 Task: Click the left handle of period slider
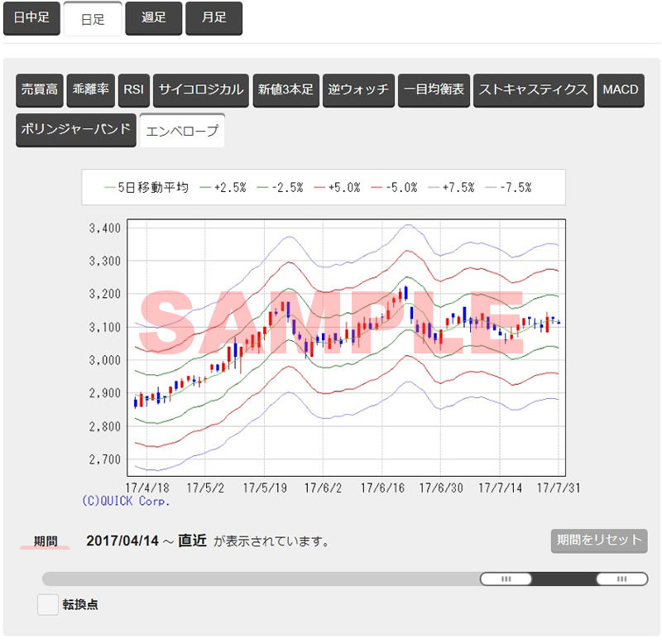tap(506, 579)
